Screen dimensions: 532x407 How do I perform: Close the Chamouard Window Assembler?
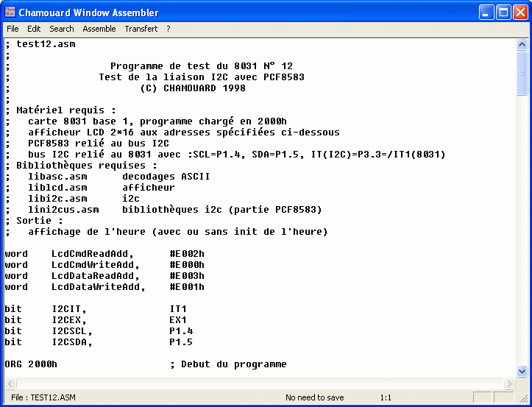[x=519, y=13]
